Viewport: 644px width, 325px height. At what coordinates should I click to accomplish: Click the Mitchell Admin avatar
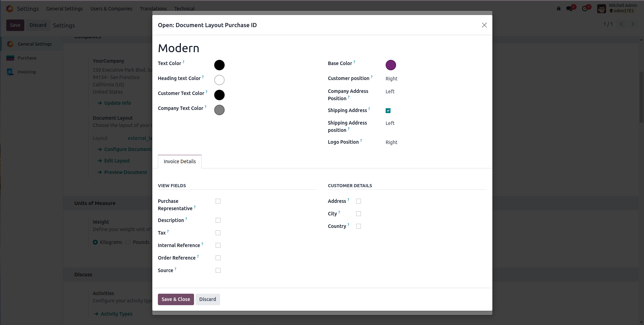coord(602,8)
